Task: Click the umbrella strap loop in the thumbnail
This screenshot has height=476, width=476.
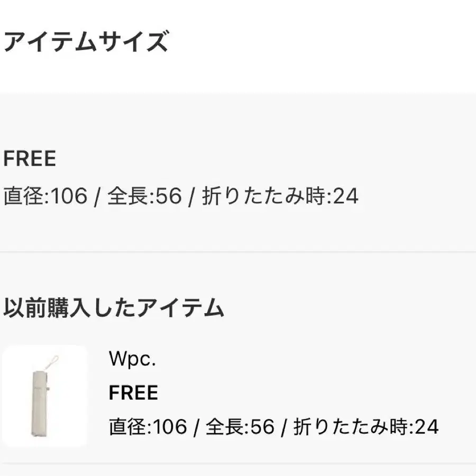Action: tap(52, 362)
